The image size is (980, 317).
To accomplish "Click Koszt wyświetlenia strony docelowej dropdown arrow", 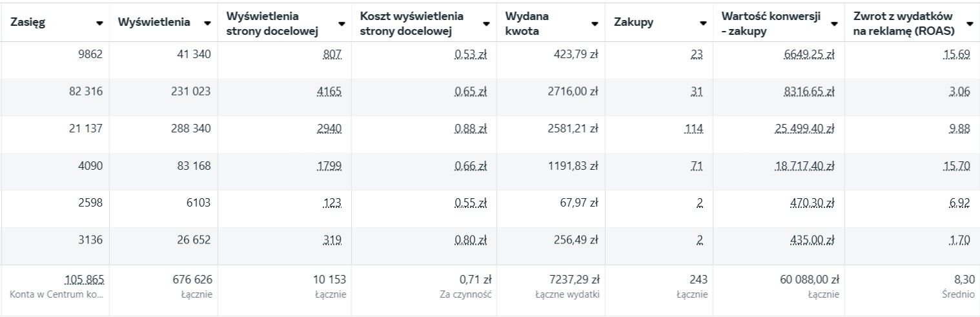I will tap(486, 23).
